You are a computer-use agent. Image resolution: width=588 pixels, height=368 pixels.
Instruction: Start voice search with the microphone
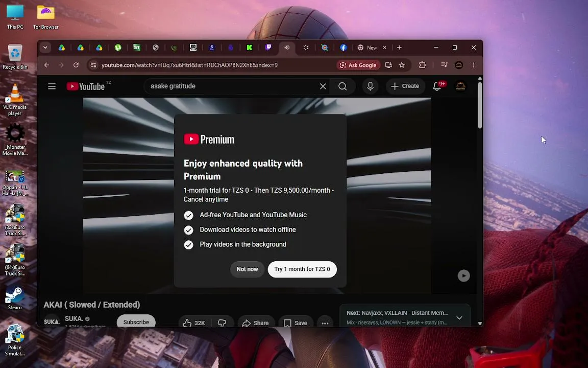click(x=370, y=86)
